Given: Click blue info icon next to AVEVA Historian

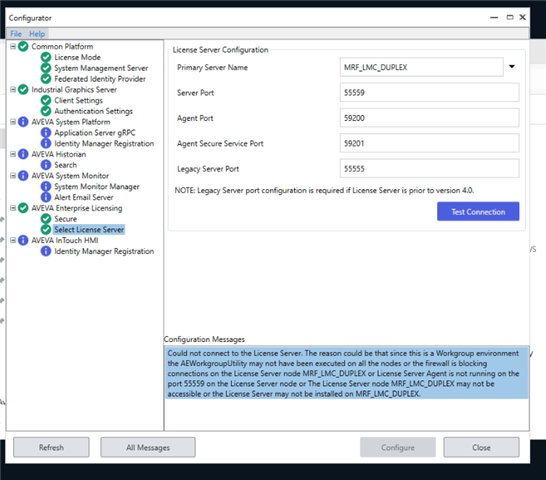Looking at the screenshot, I should coord(23,154).
